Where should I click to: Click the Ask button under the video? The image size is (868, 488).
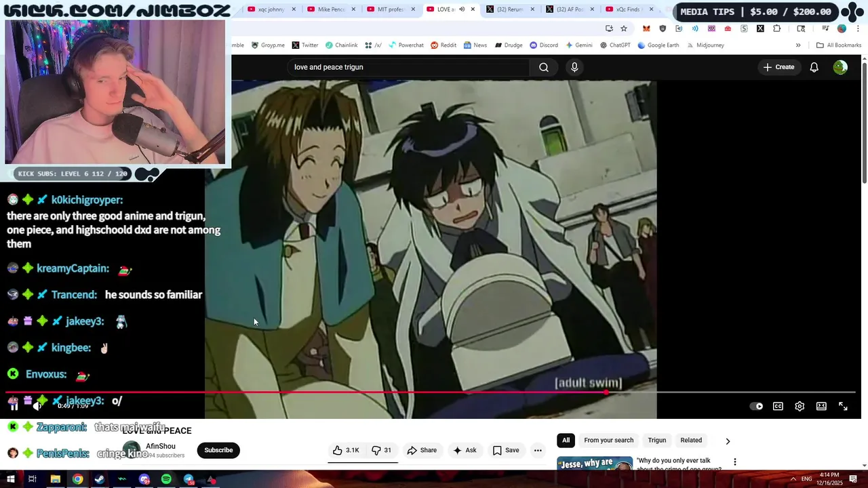[x=465, y=450]
